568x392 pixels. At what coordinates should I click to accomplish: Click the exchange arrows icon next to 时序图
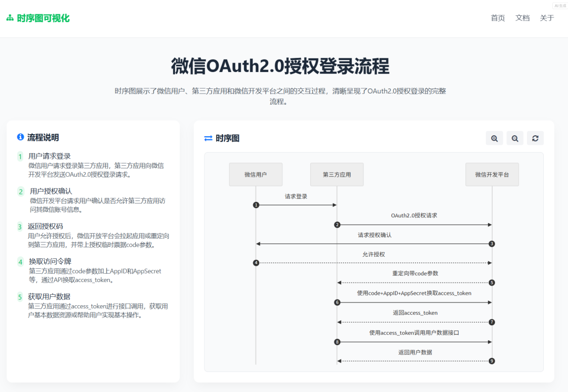point(208,138)
